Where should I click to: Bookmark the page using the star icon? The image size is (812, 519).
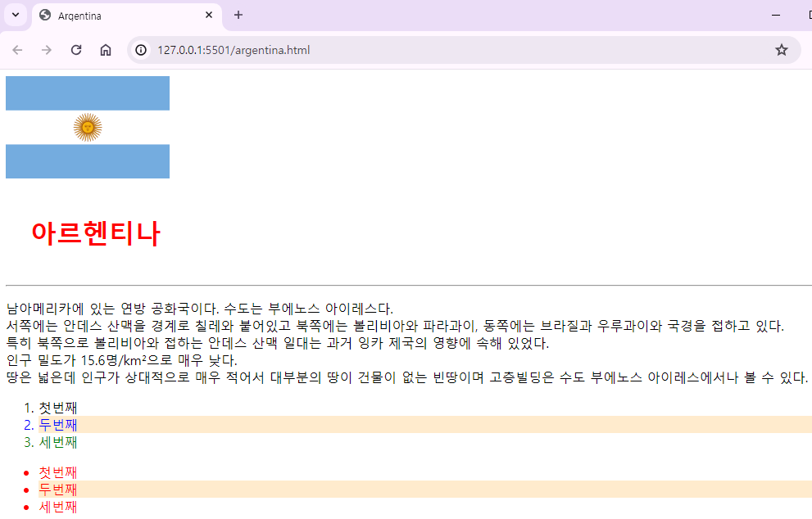pyautogui.click(x=782, y=49)
